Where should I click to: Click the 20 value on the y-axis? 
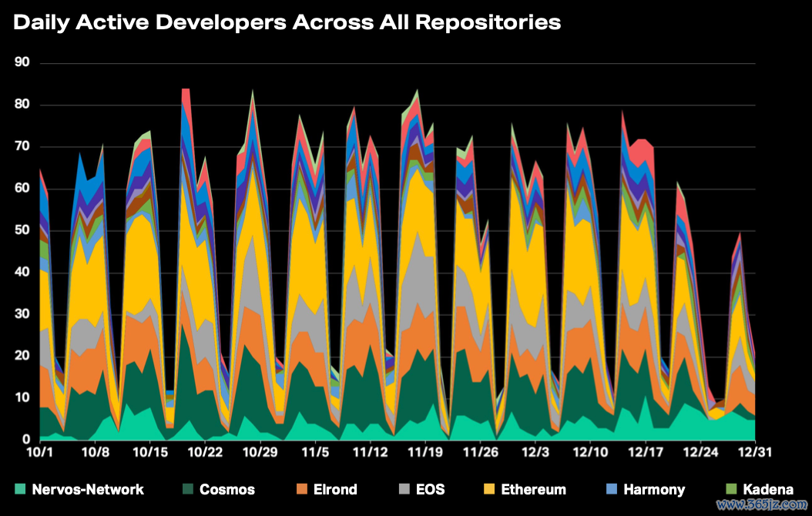(21, 356)
